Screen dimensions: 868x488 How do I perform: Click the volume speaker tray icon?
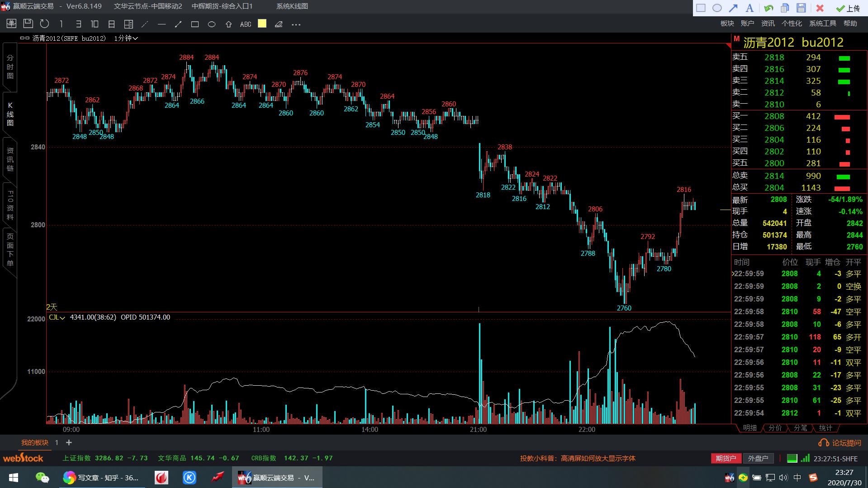click(x=783, y=478)
